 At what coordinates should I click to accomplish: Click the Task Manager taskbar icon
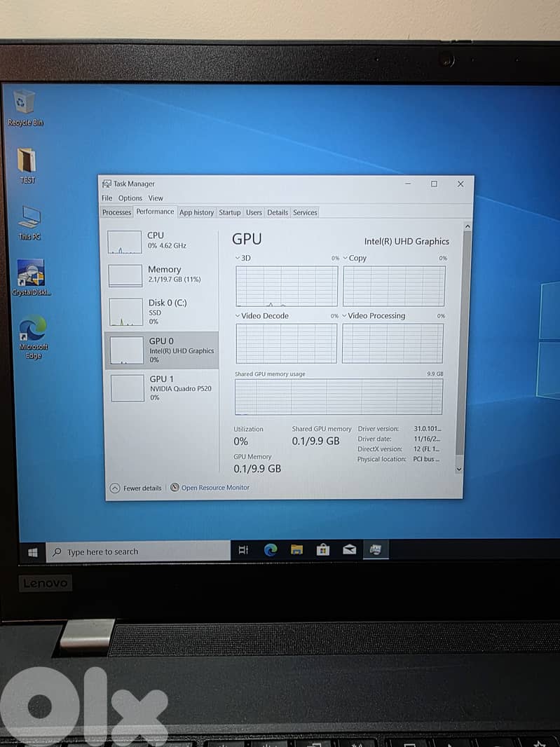coord(376,550)
